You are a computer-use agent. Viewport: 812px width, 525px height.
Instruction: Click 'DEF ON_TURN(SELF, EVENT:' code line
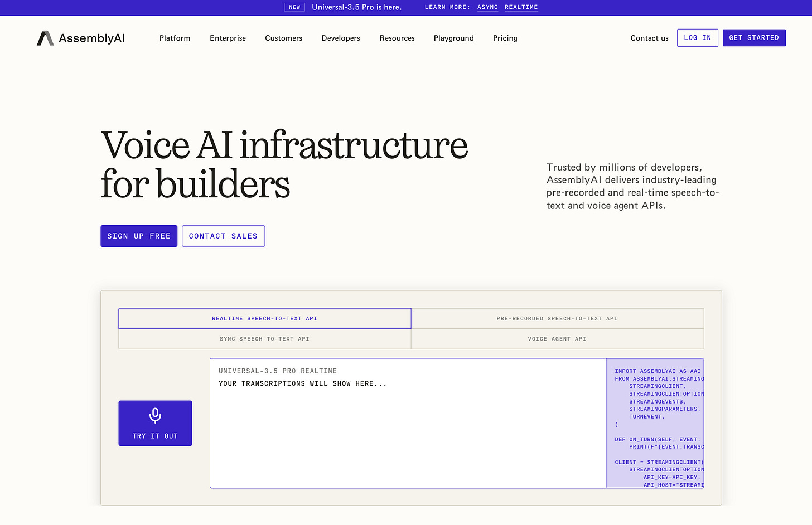click(658, 439)
